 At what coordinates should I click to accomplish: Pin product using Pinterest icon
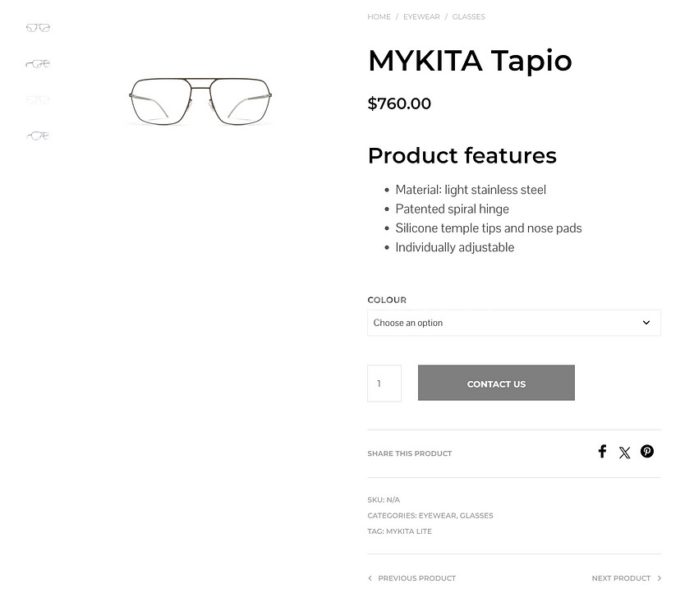(x=647, y=451)
